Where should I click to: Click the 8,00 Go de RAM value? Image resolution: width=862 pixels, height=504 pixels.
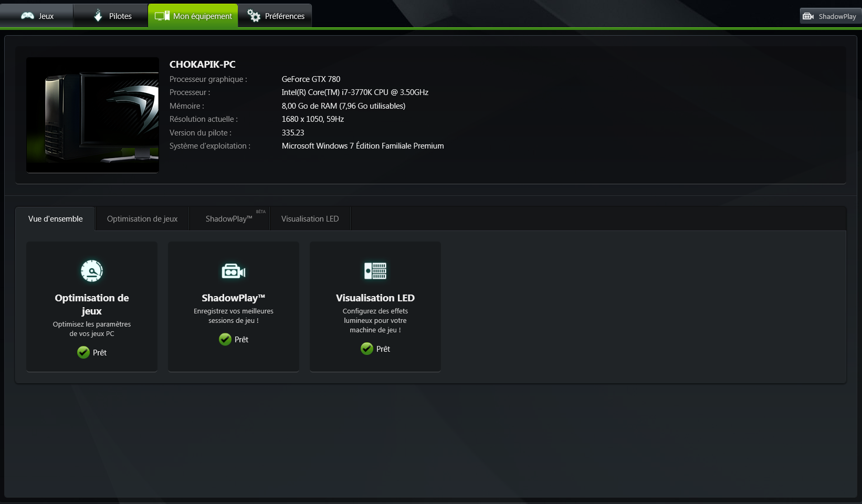click(x=343, y=106)
